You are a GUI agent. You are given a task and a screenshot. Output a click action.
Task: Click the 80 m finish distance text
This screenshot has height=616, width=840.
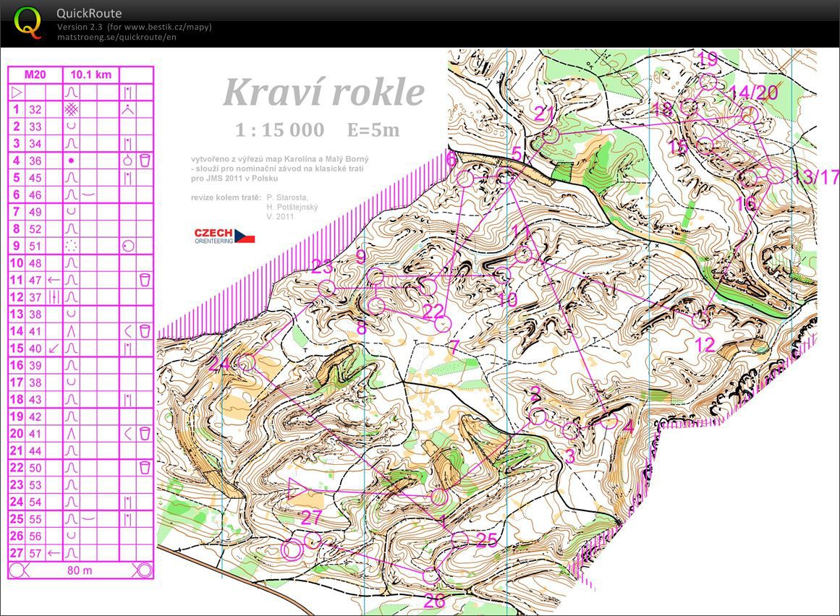(x=80, y=570)
